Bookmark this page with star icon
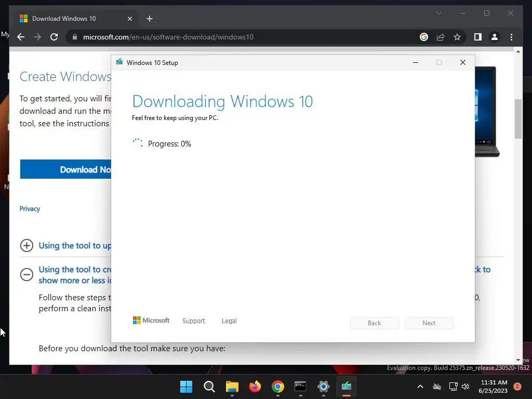Image resolution: width=532 pixels, height=399 pixels. click(457, 37)
